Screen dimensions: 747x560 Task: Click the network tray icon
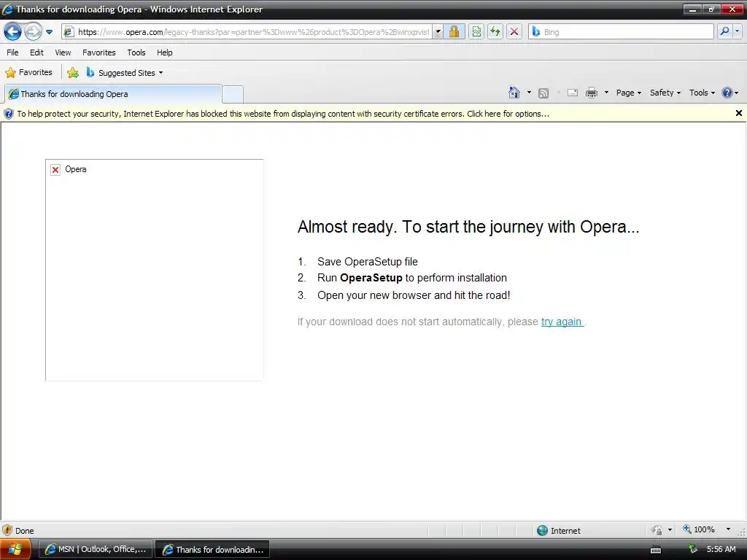pyautogui.click(x=693, y=549)
